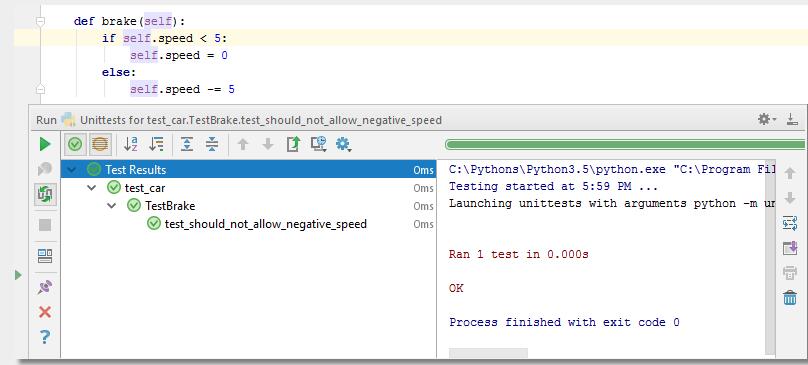Open test runner settings gear dropdown
808x365 pixels.
[x=344, y=144]
